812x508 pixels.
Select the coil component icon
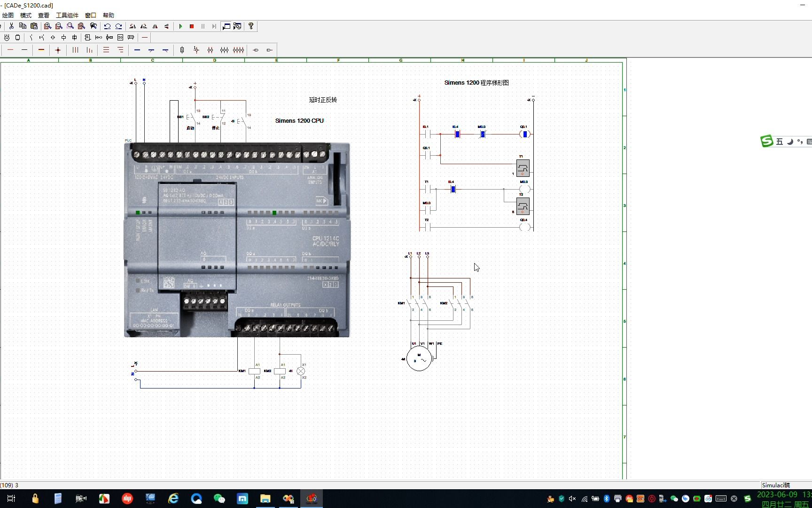coord(63,37)
